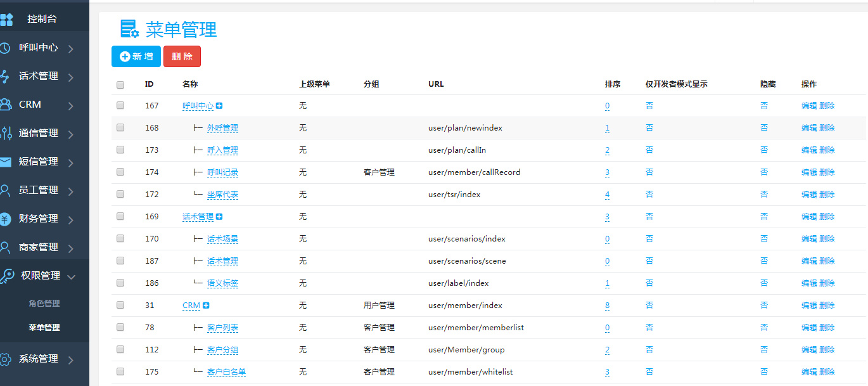Click the 短信管理 envelope icon in sidebar
The width and height of the screenshot is (868, 386).
click(x=5, y=162)
